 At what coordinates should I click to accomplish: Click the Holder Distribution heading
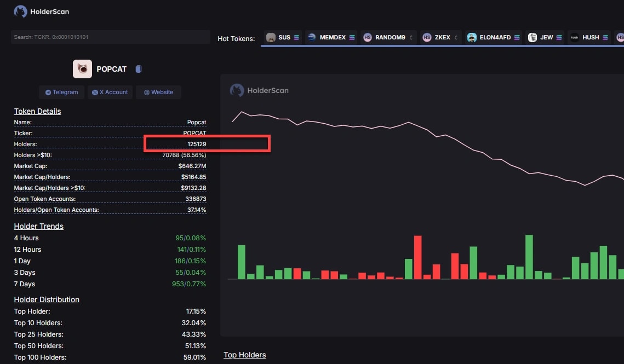(47, 299)
